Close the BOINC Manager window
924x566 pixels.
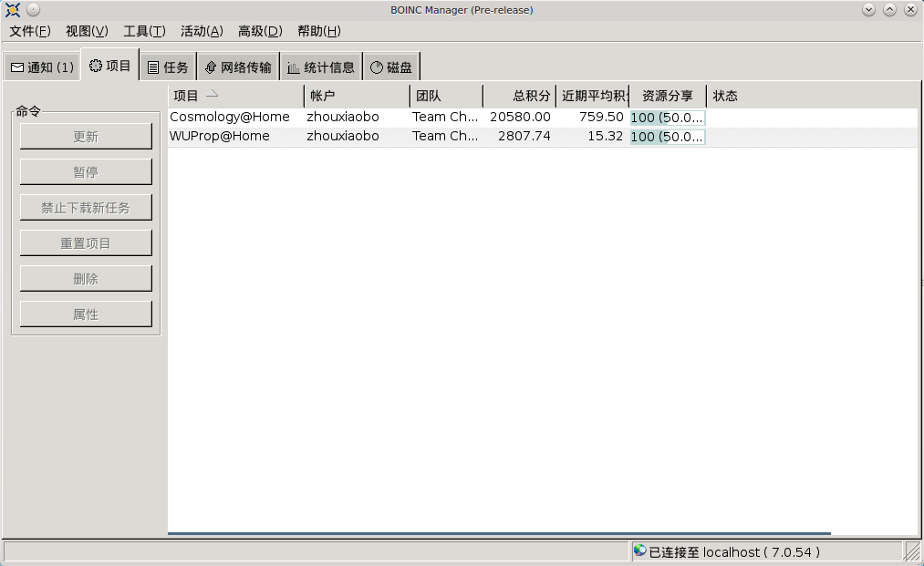click(x=910, y=9)
